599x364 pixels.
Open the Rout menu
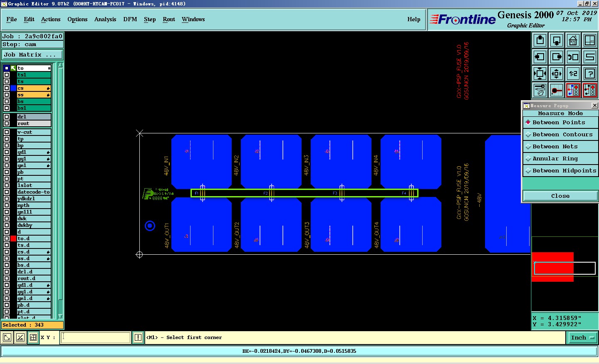[x=169, y=20]
